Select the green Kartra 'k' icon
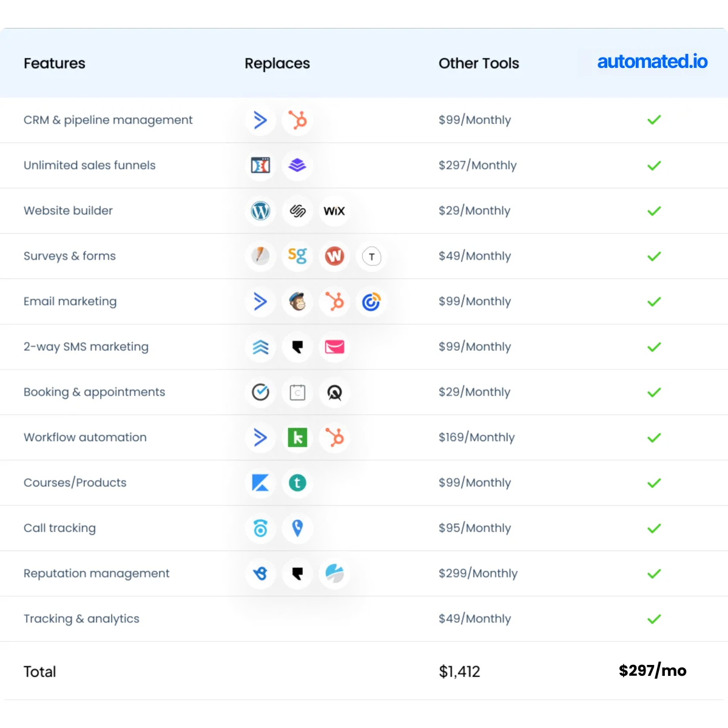Screen dimensions: 728x728 click(x=297, y=437)
